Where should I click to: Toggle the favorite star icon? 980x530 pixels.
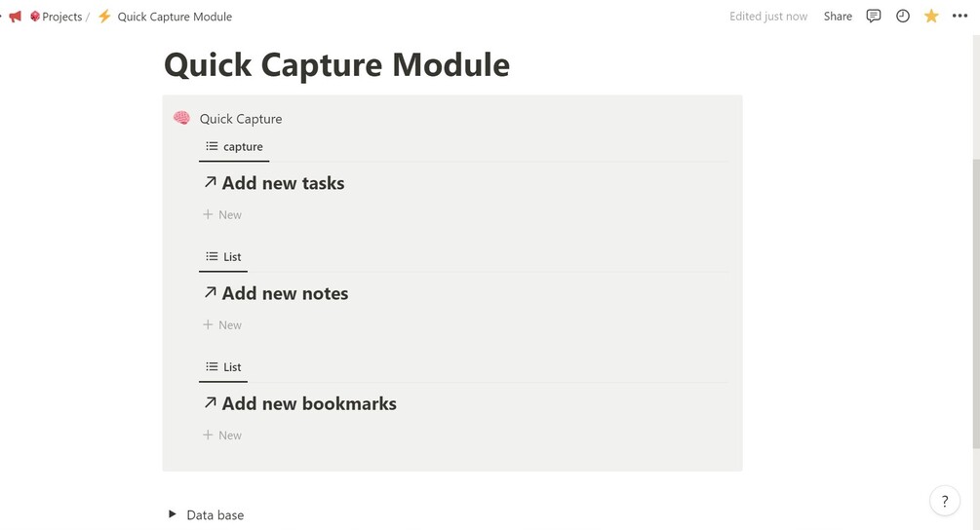[931, 17]
